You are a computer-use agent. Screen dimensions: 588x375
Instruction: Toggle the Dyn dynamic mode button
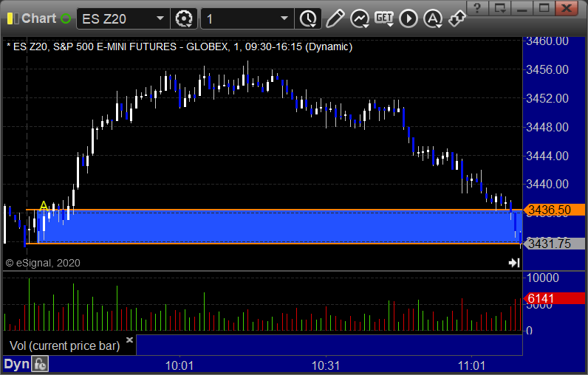click(16, 364)
